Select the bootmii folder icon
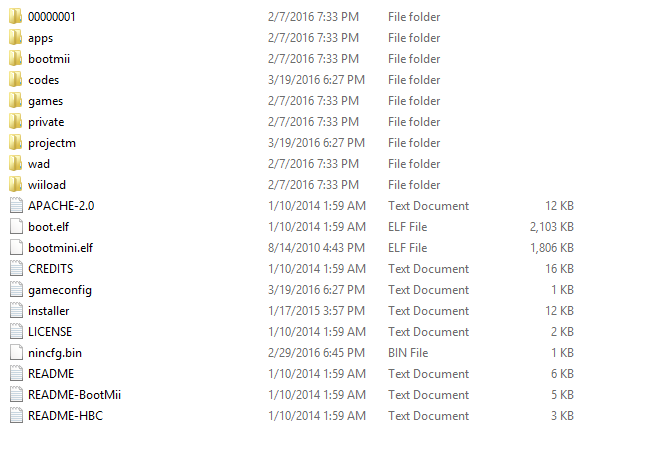 [15, 59]
